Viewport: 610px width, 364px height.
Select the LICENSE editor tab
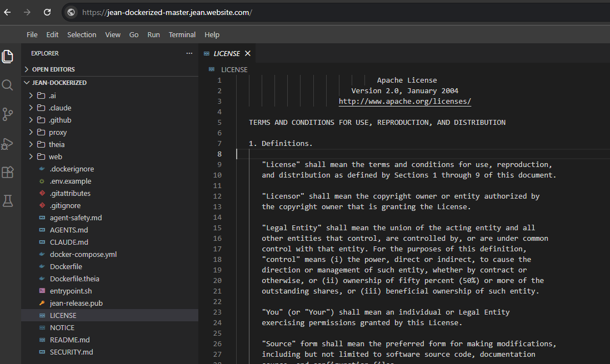click(227, 54)
